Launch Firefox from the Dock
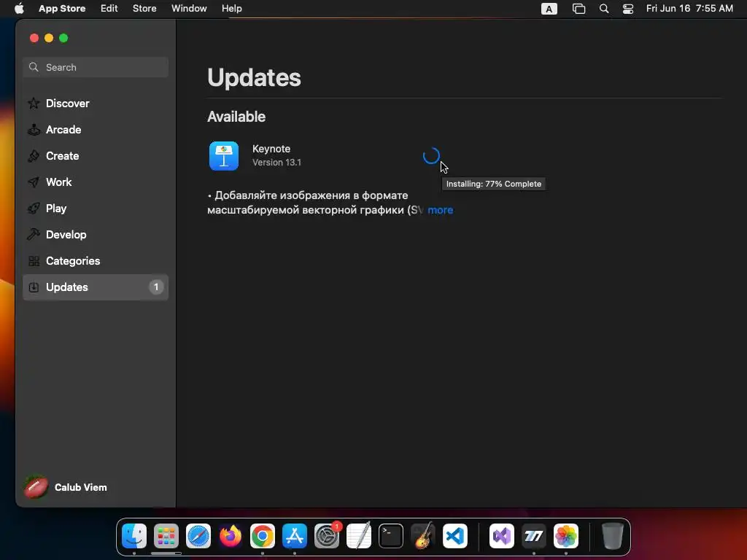 (x=231, y=536)
